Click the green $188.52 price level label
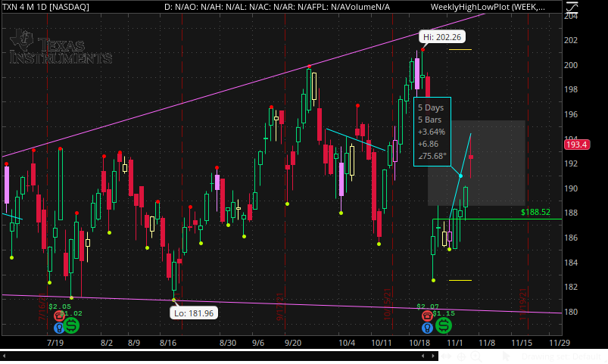The height and width of the screenshot is (364, 608). [535, 212]
